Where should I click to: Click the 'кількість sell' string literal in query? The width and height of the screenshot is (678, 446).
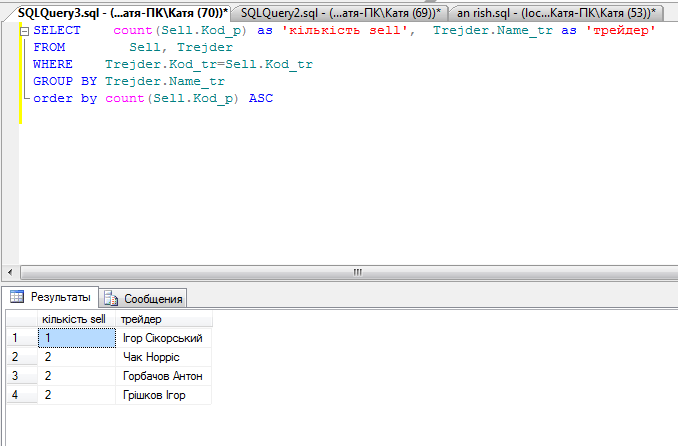[345, 31]
